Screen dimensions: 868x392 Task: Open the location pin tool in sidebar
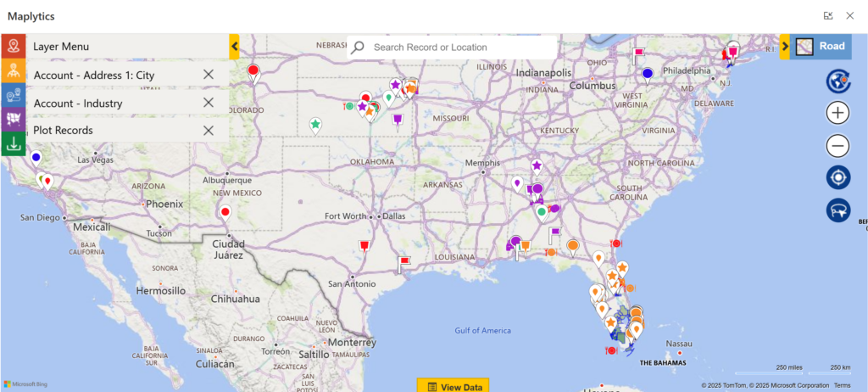[13, 46]
